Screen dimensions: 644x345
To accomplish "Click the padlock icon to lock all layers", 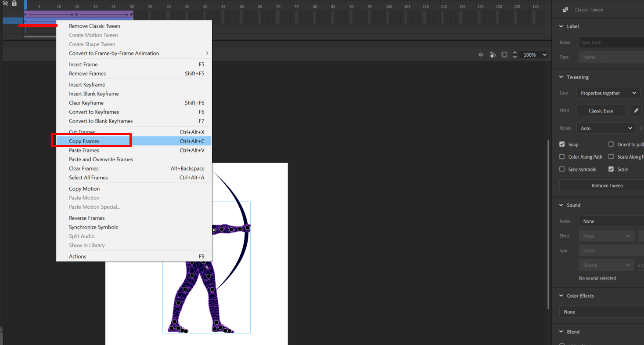I will [14, 3].
